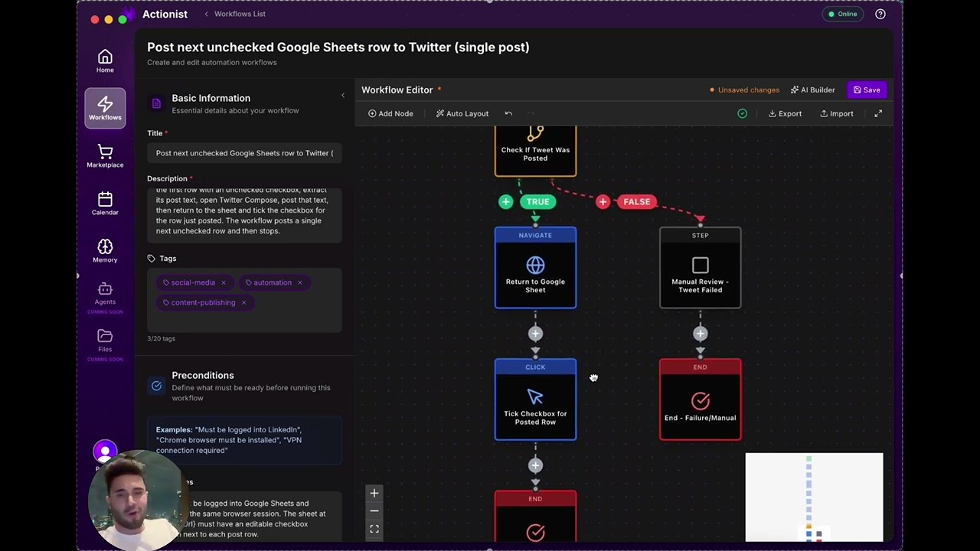Open the AI Builder
The width and height of the screenshot is (980, 551).
[x=812, y=90]
